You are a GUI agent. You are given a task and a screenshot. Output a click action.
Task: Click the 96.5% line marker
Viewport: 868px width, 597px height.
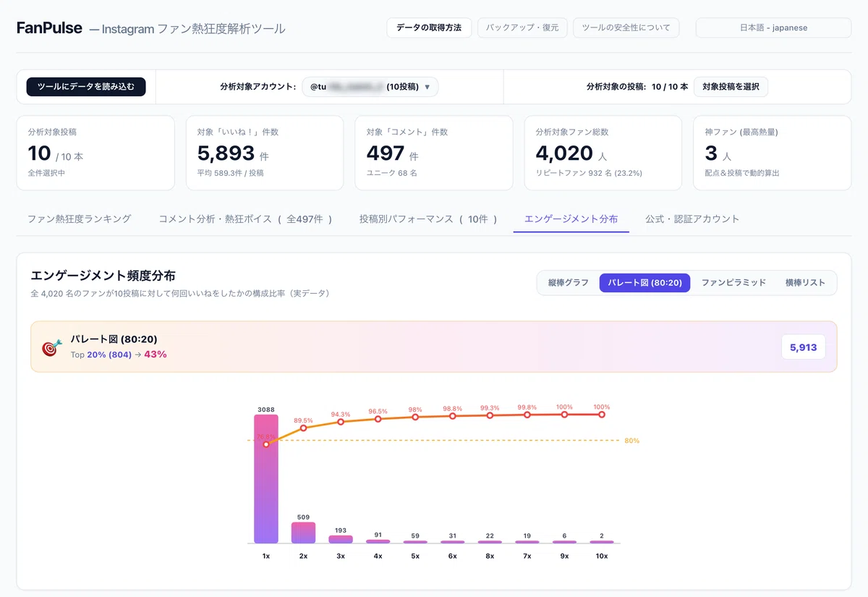pyautogui.click(x=378, y=419)
